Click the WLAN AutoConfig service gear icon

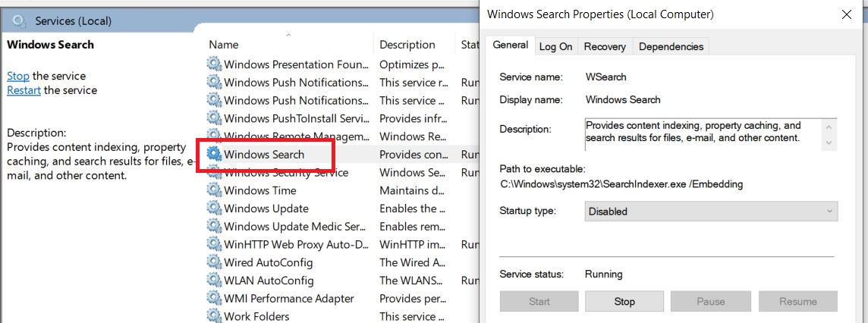point(215,281)
